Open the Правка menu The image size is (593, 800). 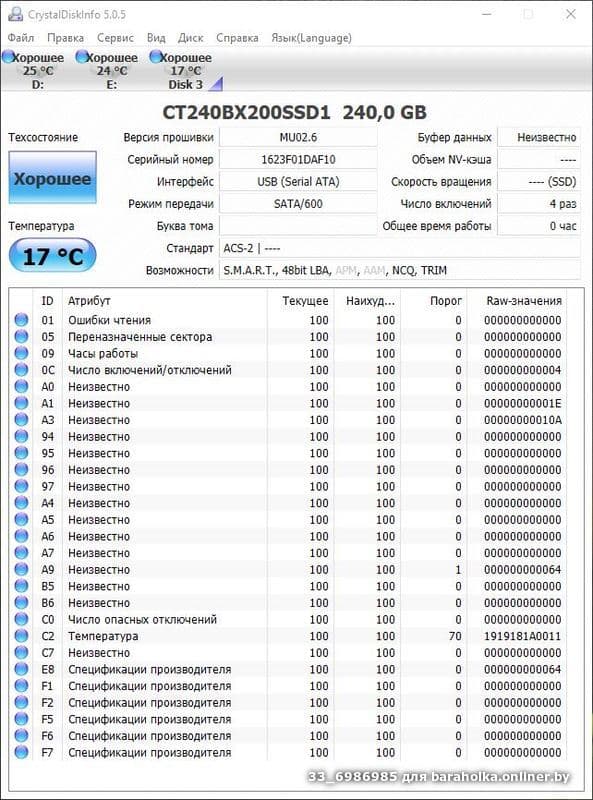point(65,38)
